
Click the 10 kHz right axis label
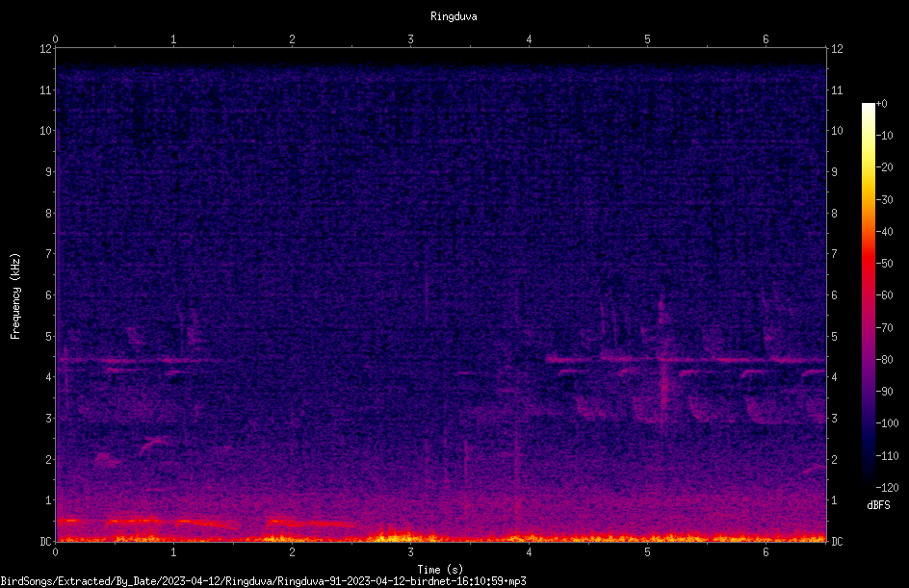pos(837,130)
